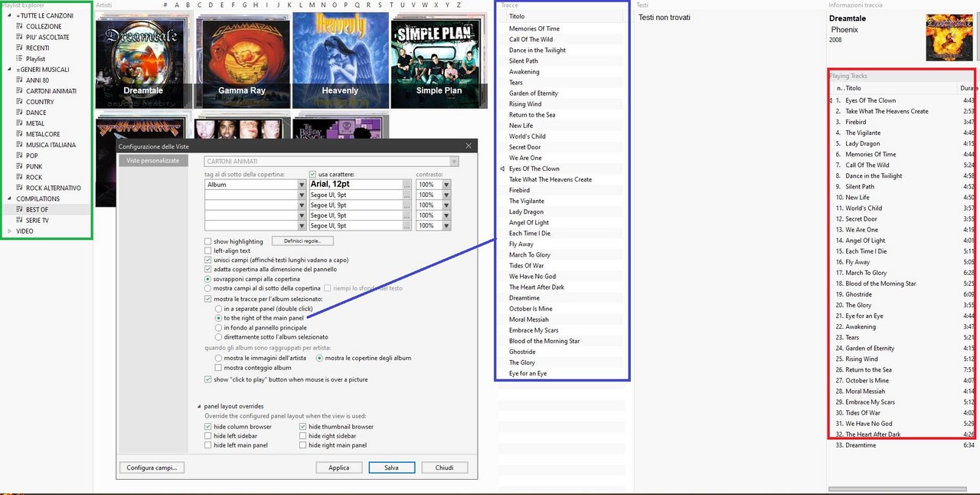Select Garden of Eternity in Tracce list
This screenshot has height=495, width=980.
pyautogui.click(x=534, y=93)
